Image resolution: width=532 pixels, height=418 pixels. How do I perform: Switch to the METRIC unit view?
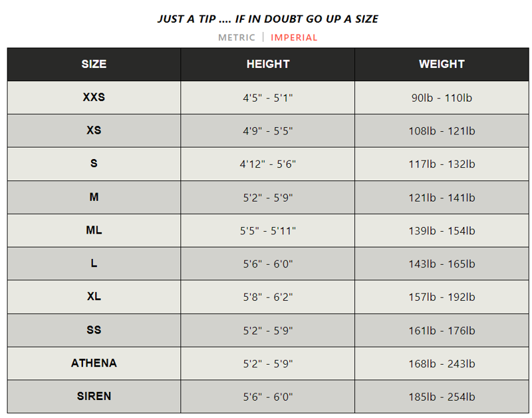[x=236, y=38]
